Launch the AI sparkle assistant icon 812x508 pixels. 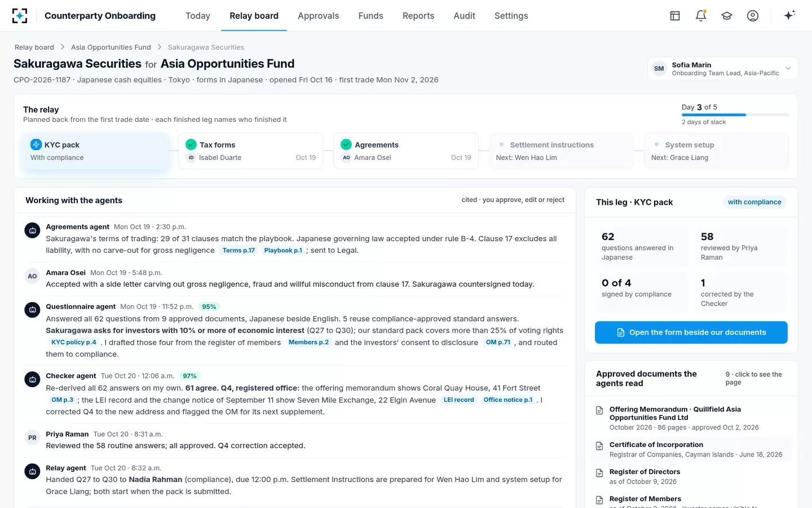789,15
